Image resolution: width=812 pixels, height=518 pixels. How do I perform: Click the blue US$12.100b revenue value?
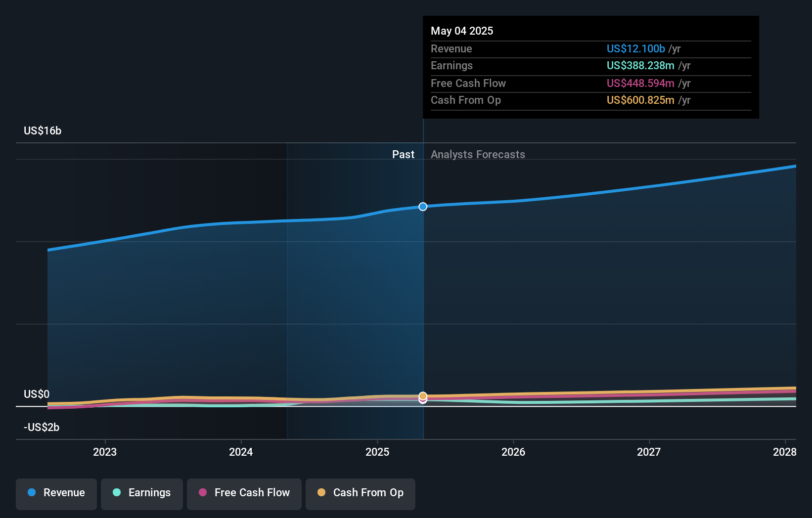(x=635, y=48)
